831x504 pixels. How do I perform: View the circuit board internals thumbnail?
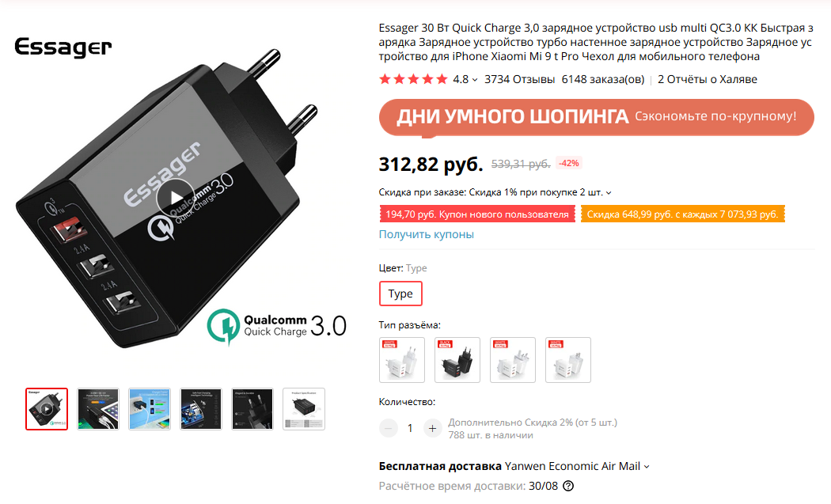point(201,408)
